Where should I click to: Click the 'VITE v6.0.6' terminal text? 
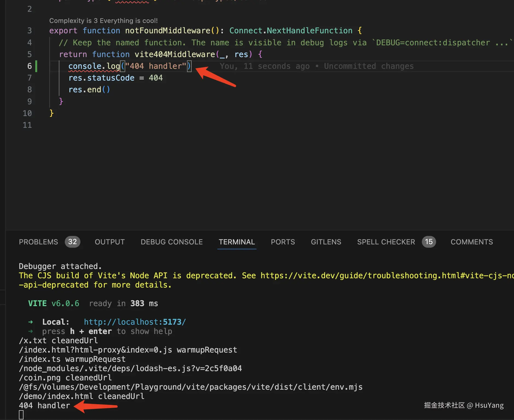[54, 303]
